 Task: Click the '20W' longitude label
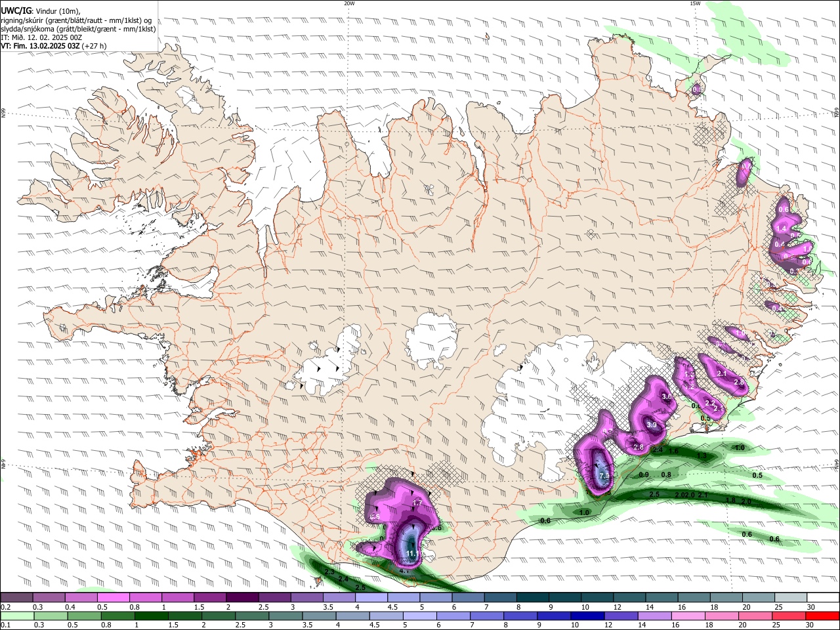point(349,3)
